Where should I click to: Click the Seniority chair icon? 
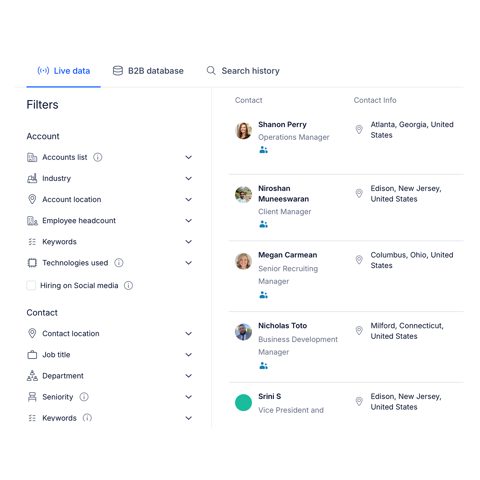point(32,397)
